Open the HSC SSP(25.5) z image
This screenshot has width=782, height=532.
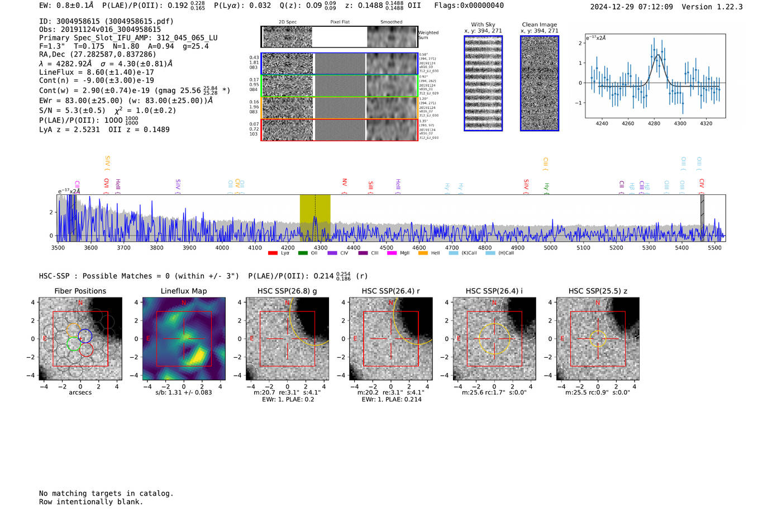tap(598, 339)
